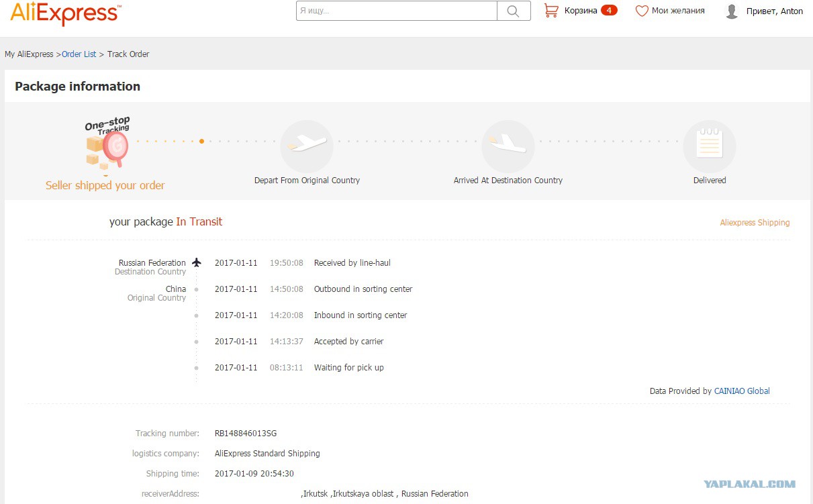Click the Aliexpress Shipping link
The width and height of the screenshot is (813, 504).
755,223
